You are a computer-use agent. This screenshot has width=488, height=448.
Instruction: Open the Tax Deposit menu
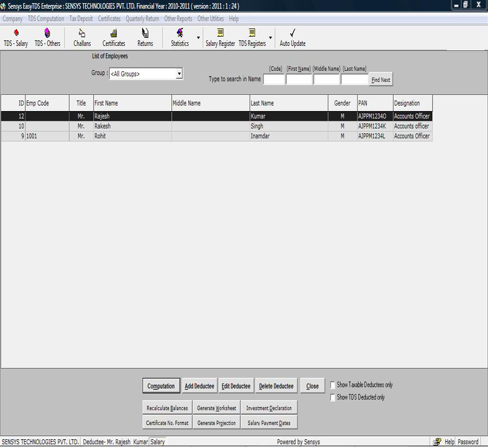[81, 19]
